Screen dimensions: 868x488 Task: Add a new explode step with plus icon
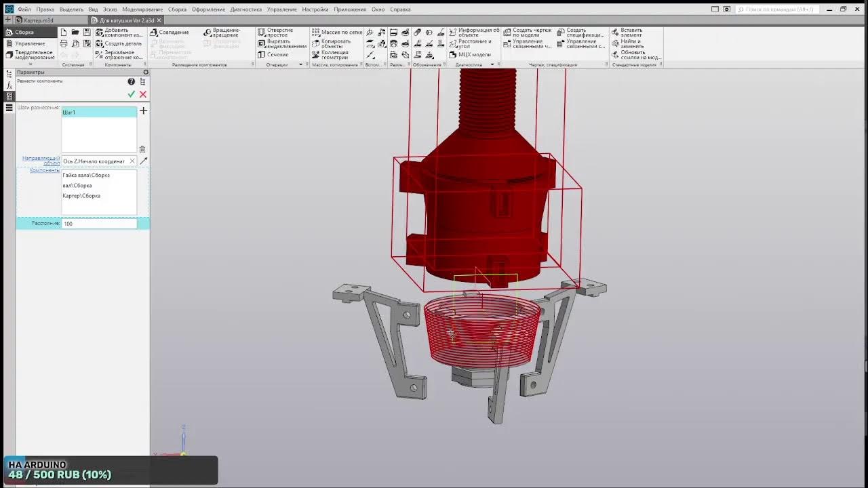coord(143,110)
